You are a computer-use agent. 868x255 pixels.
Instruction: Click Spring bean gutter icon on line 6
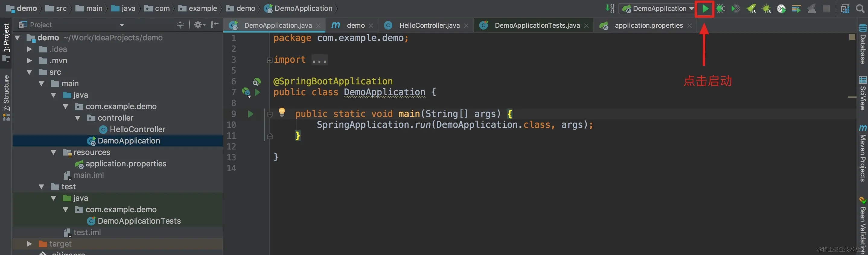coord(257,82)
